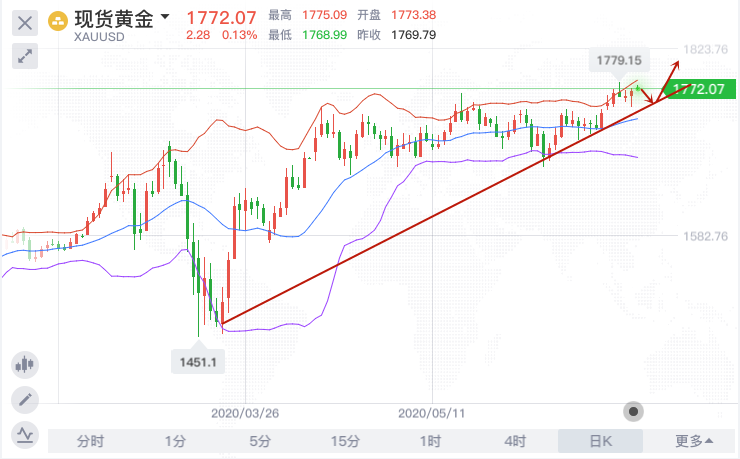Select the 1分 timeframe tab
Image resolution: width=740 pixels, height=459 pixels.
point(175,441)
